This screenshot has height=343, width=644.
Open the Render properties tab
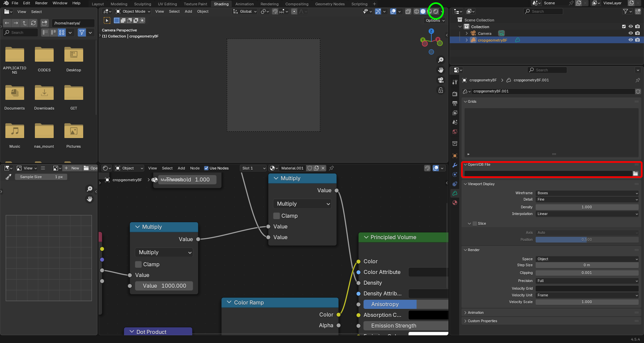(454, 94)
